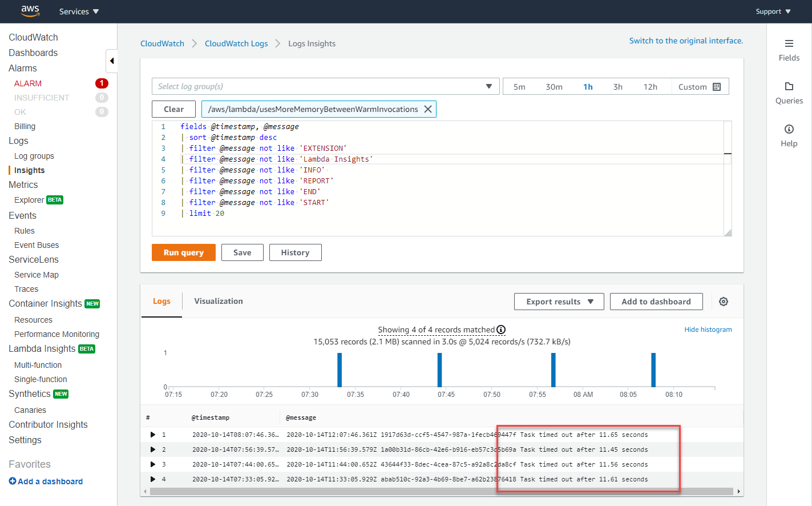Click the results settings gear icon

[x=723, y=302]
